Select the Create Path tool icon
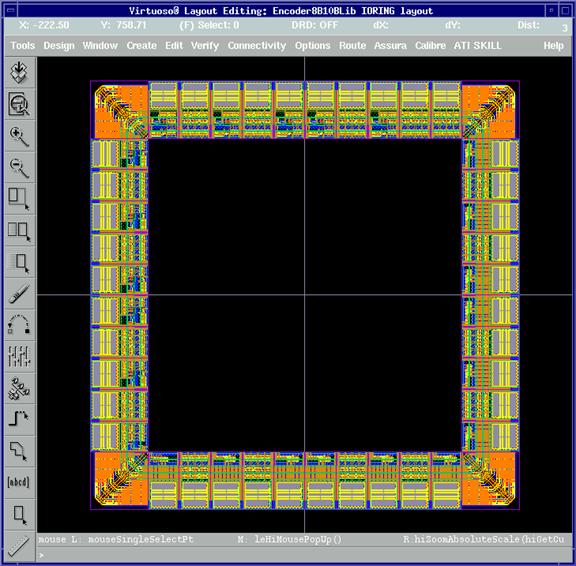This screenshot has width=576, height=566. pyautogui.click(x=19, y=419)
